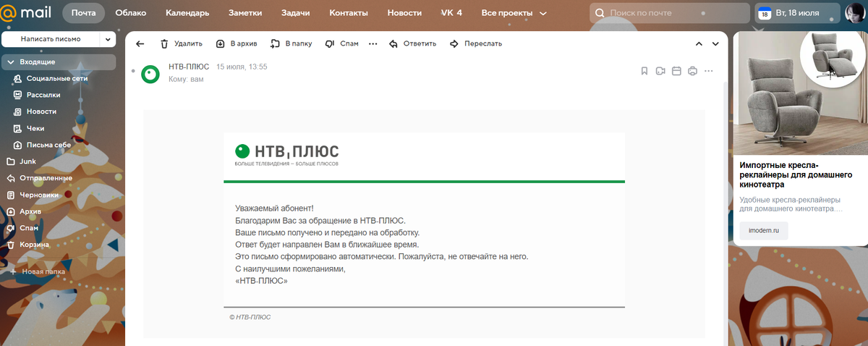Open imodern.ru ad link
The height and width of the screenshot is (346, 868).
(764, 230)
